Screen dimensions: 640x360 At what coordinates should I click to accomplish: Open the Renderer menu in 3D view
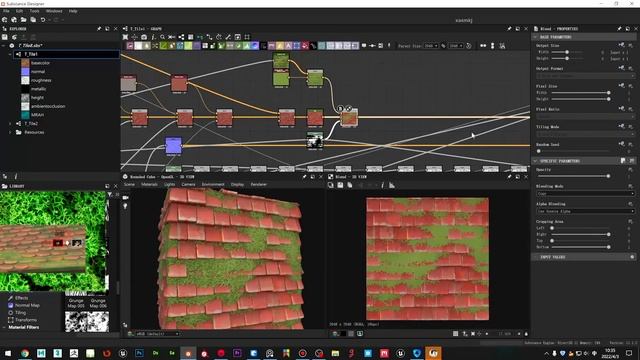[258, 184]
